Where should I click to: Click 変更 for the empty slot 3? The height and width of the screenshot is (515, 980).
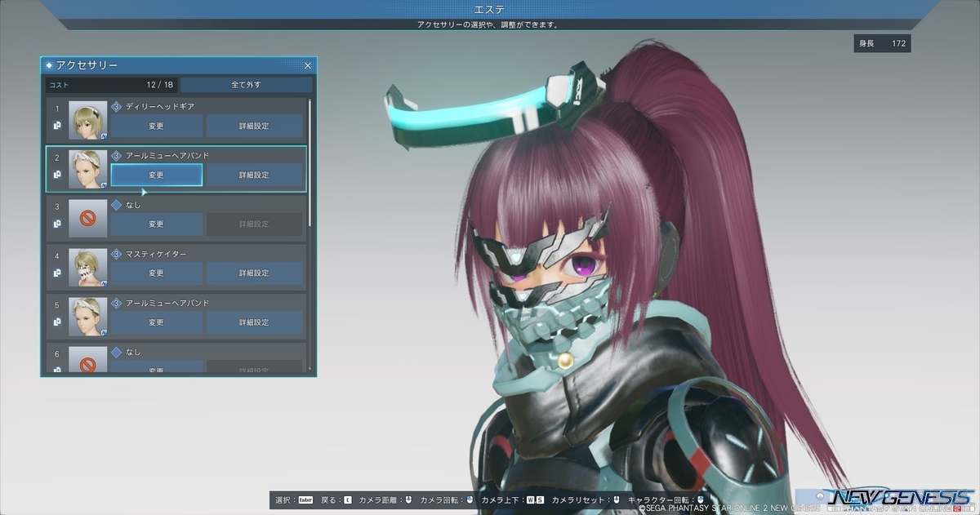pos(157,224)
